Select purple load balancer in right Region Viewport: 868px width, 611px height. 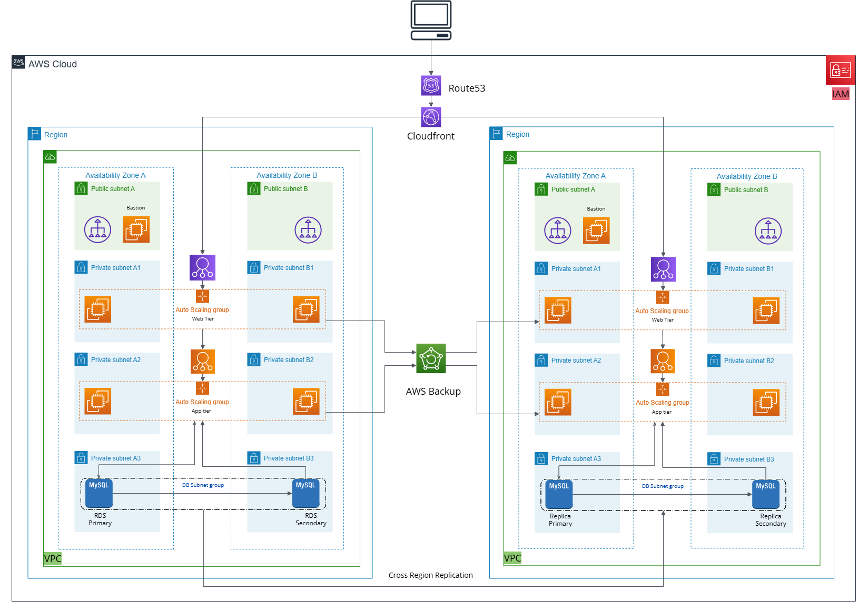tap(663, 269)
